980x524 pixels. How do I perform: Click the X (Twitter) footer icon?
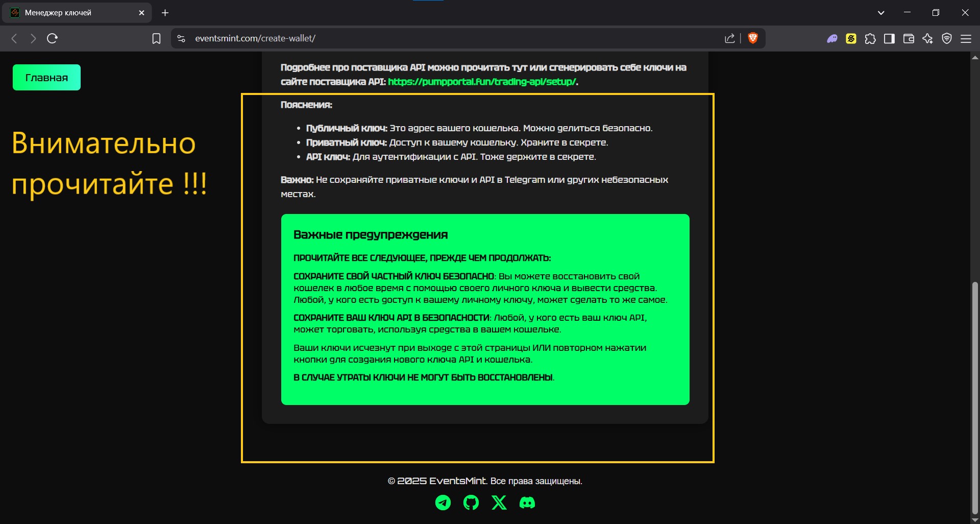tap(499, 503)
